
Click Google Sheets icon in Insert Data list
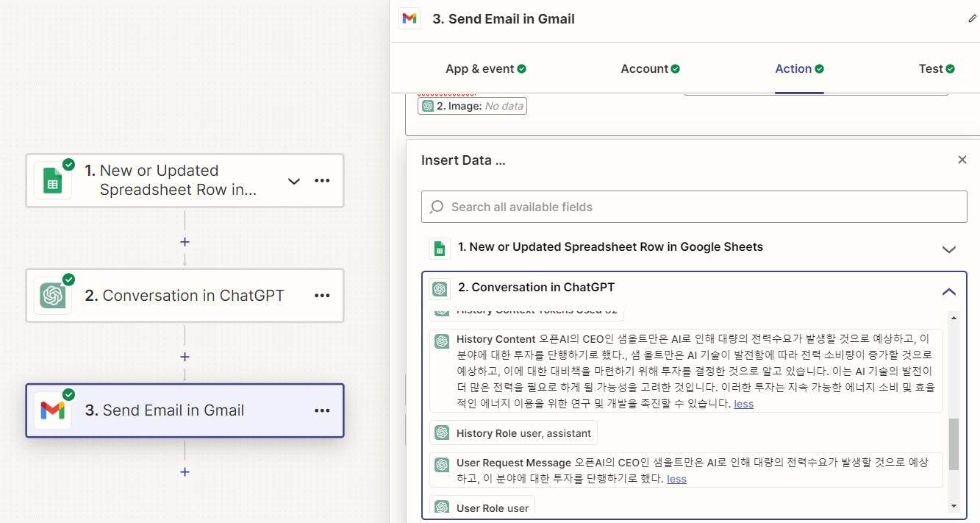pyautogui.click(x=440, y=249)
